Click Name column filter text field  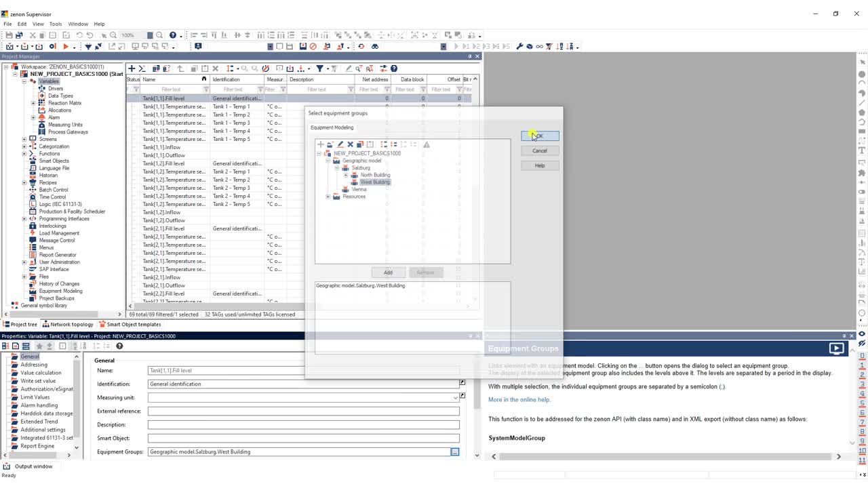coord(171,89)
